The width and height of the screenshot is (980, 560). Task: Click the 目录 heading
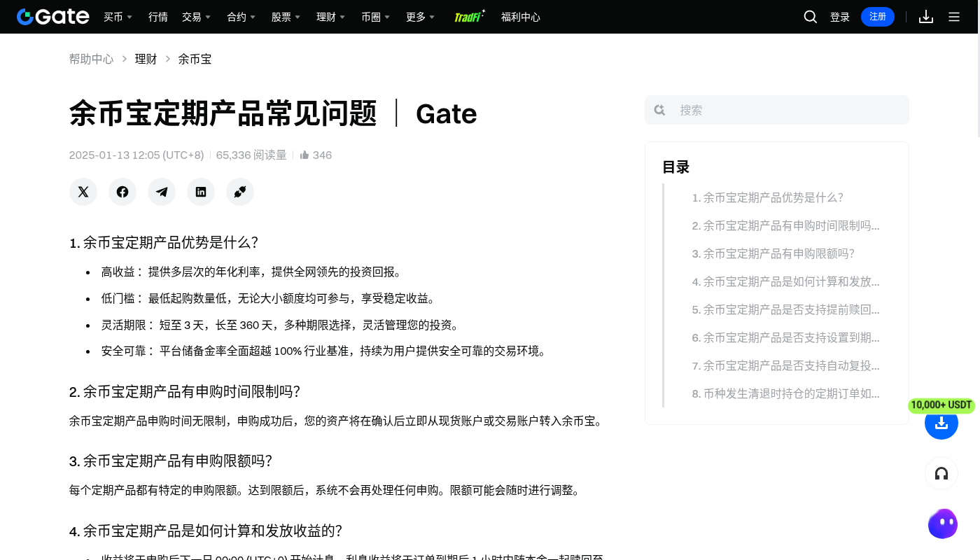coord(676,167)
